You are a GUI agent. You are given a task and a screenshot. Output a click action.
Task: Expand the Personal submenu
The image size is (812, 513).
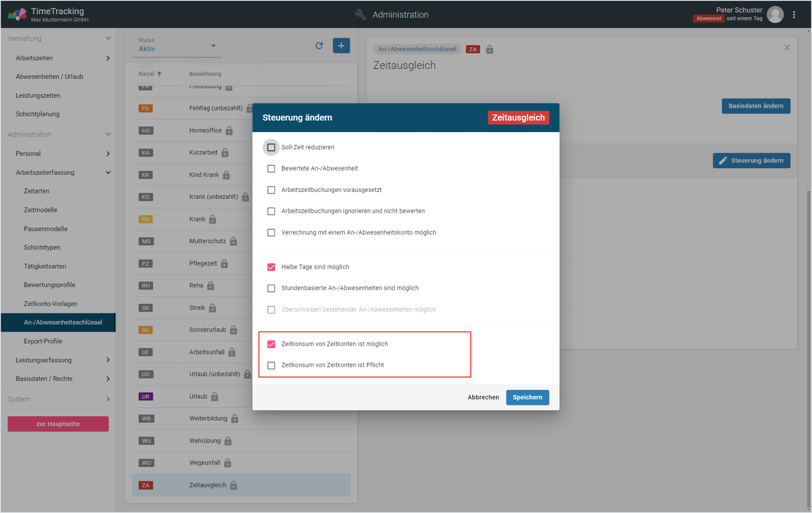tap(108, 153)
